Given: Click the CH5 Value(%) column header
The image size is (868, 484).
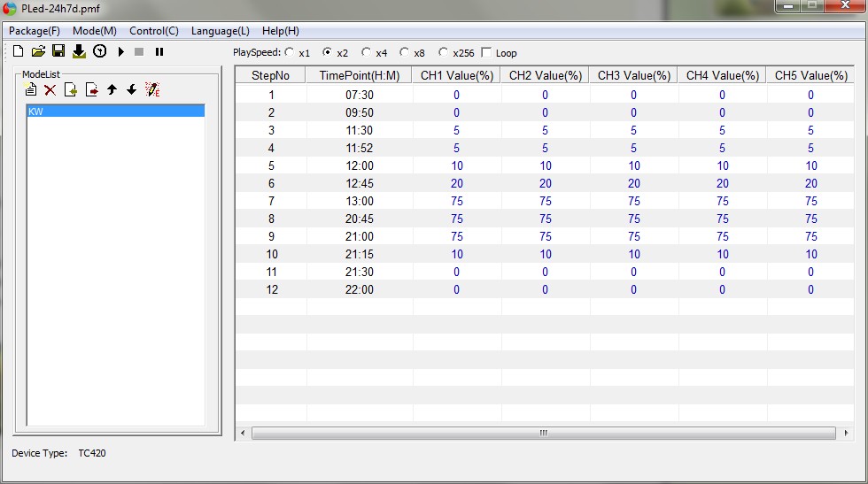Looking at the screenshot, I should pos(810,75).
